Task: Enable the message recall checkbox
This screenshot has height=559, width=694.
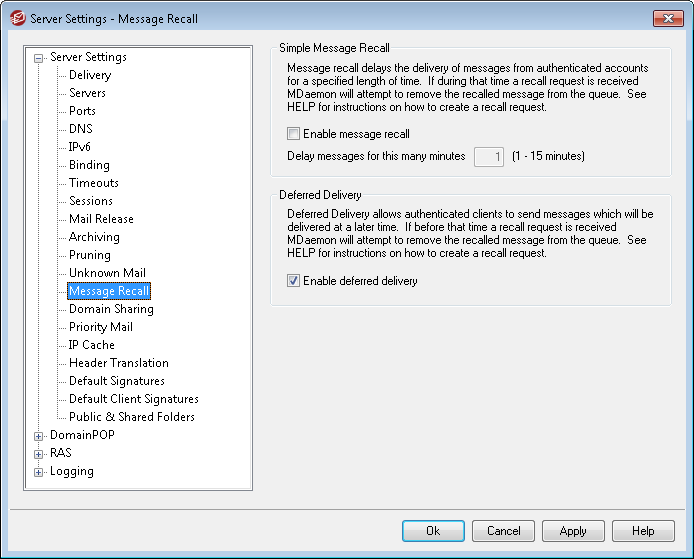Action: [x=293, y=134]
